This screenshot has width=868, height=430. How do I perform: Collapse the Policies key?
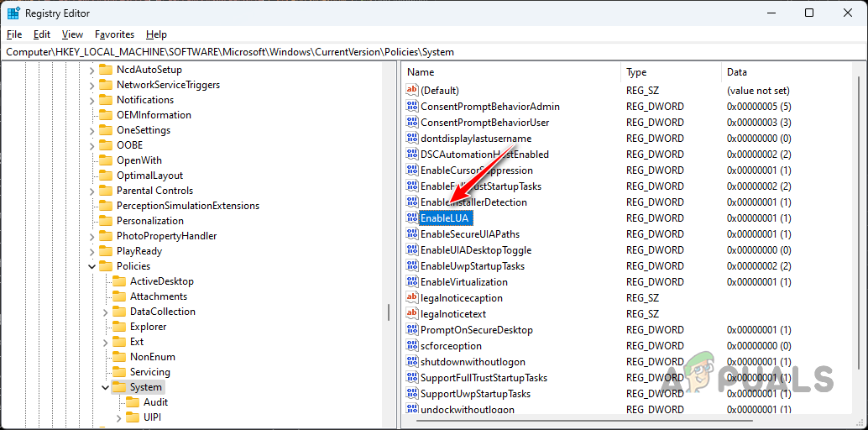[92, 266]
